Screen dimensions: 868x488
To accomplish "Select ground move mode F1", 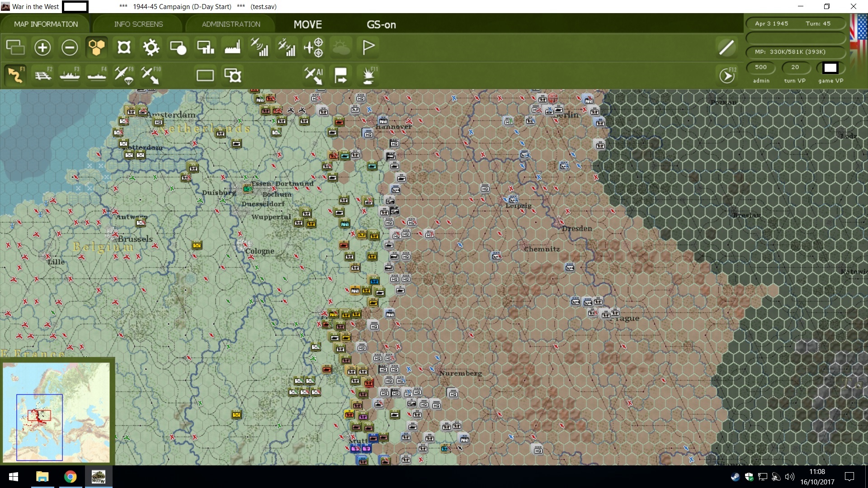I will coord(15,75).
